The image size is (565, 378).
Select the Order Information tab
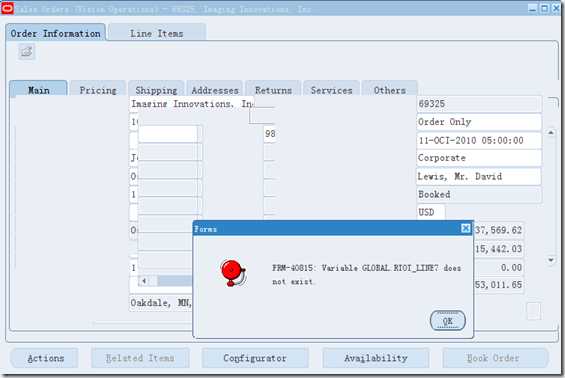(x=55, y=34)
